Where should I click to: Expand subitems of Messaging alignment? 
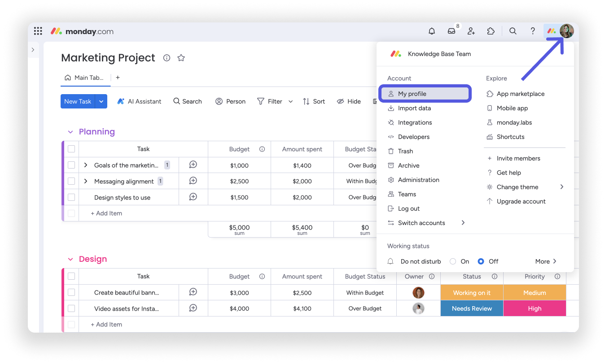click(86, 181)
